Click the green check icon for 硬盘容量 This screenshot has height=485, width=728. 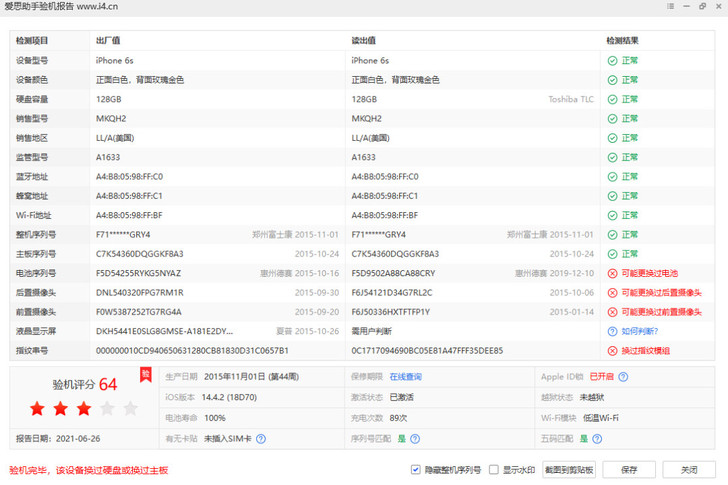coord(612,99)
